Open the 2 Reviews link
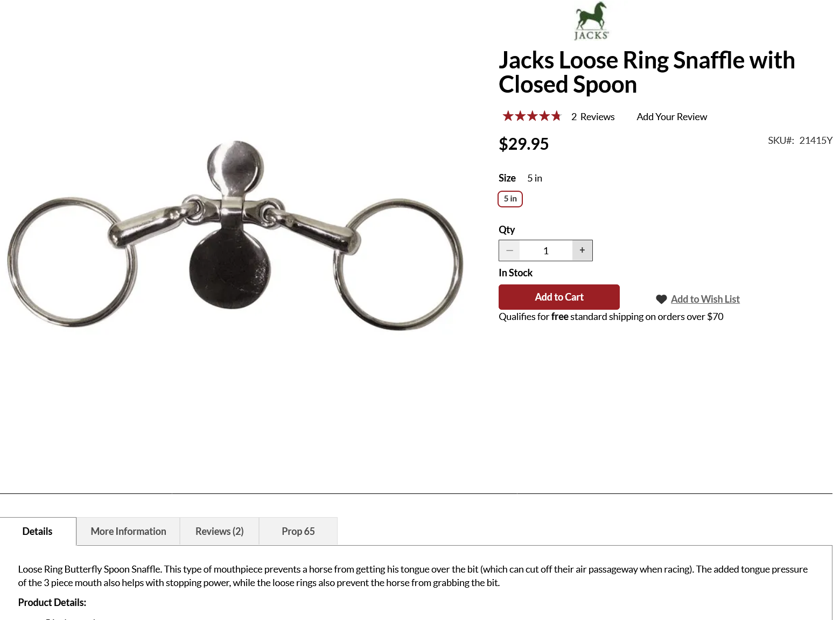 [593, 117]
